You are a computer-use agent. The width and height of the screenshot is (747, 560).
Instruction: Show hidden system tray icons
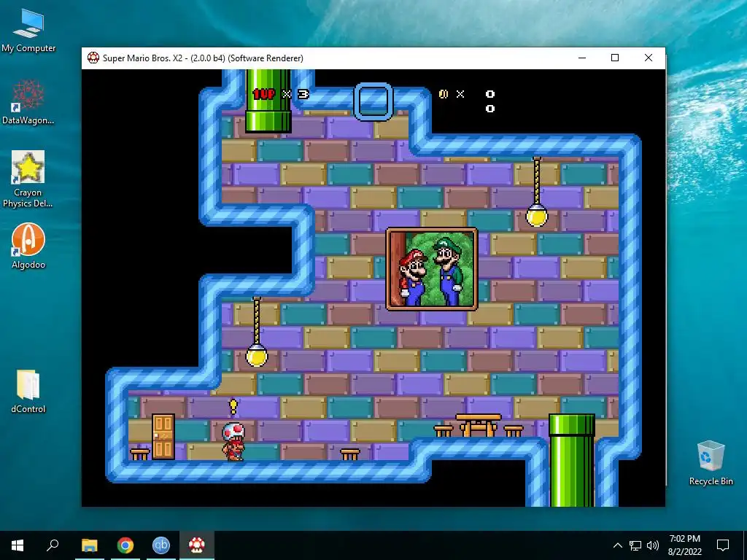click(x=617, y=545)
